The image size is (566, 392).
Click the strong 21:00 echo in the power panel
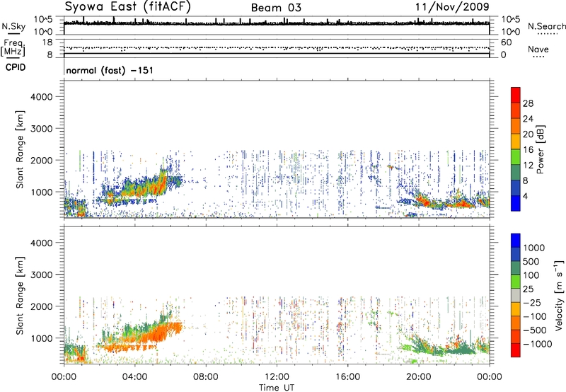(x=426, y=202)
